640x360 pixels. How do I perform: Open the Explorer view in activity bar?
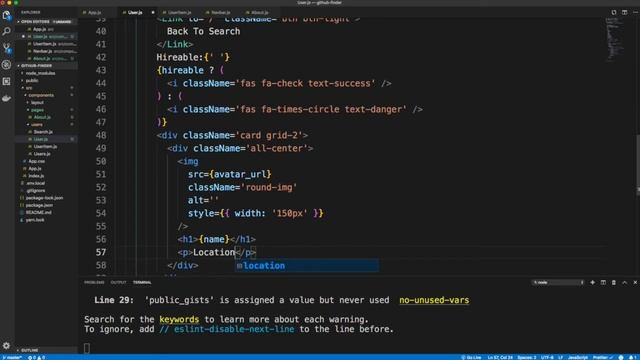point(7,16)
